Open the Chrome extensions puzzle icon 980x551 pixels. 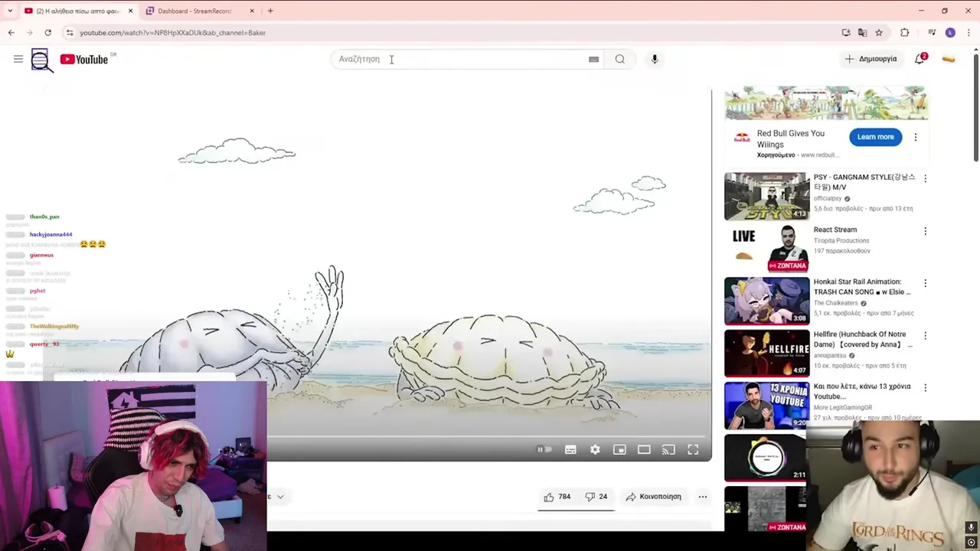[x=905, y=32]
